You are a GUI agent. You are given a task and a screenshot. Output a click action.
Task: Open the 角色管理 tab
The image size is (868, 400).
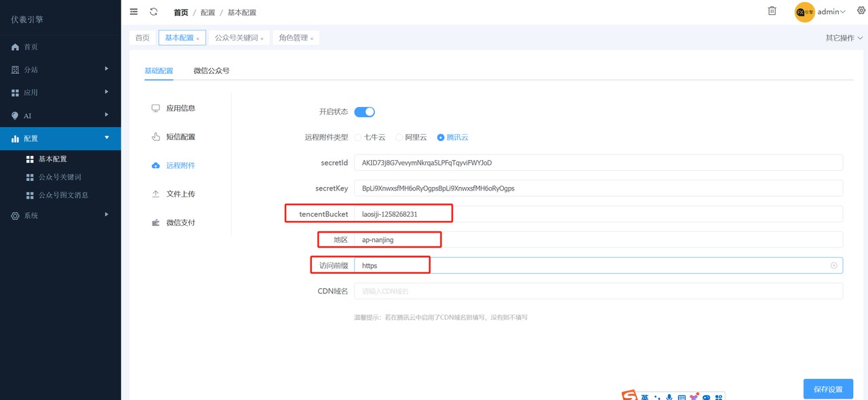tap(292, 37)
